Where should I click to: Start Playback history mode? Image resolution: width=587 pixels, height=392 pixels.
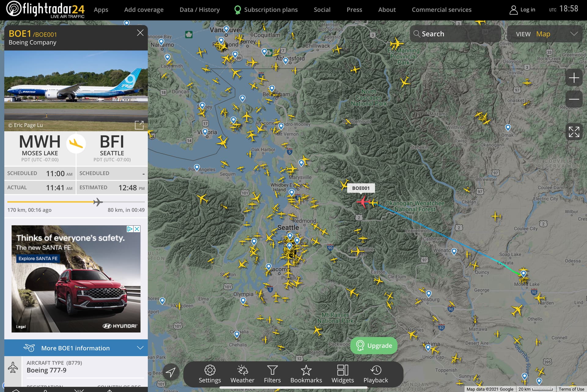pyautogui.click(x=375, y=374)
